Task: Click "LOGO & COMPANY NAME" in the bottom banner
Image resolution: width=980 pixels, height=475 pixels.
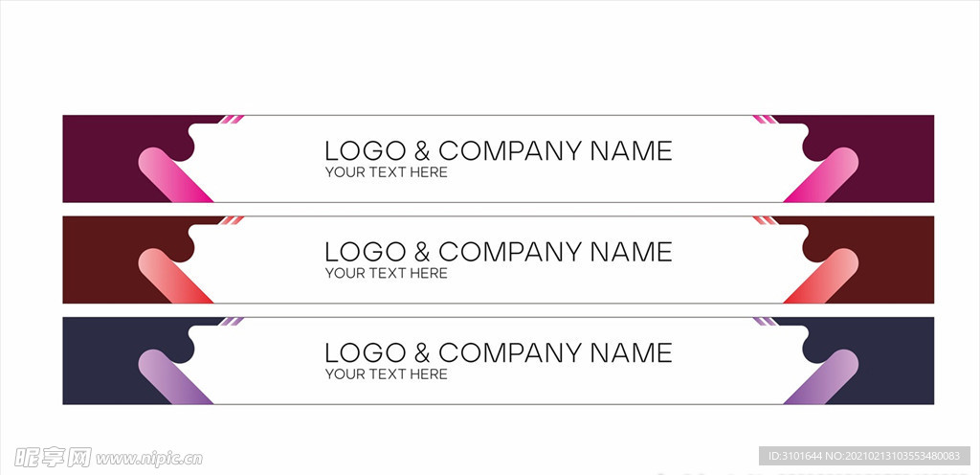Action: click(498, 352)
